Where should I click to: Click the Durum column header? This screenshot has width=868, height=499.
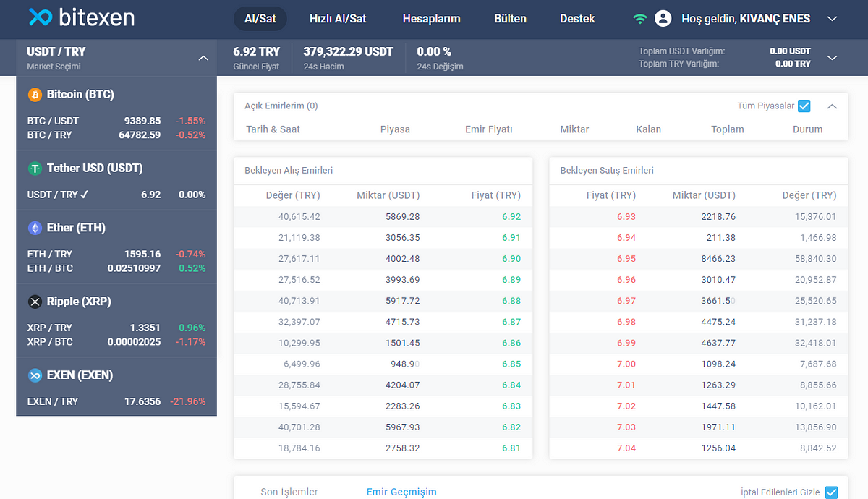pyautogui.click(x=808, y=129)
